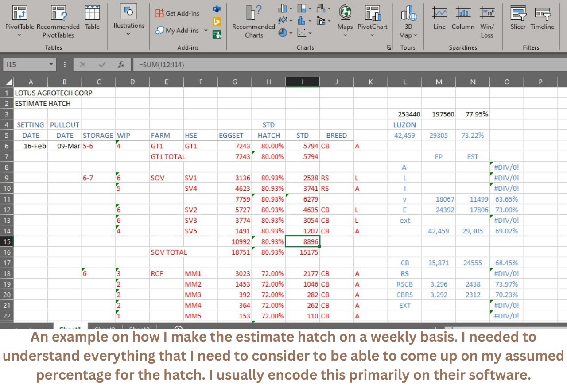Insert a scatter or bubble chart
Screen dimensions: 567x392
pyautogui.click(x=302, y=32)
